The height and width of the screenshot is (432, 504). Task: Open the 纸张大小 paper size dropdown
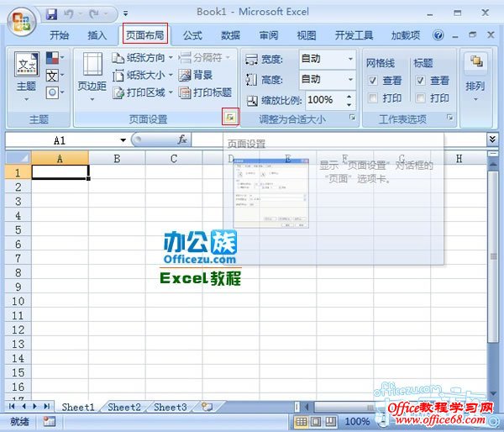tap(143, 76)
